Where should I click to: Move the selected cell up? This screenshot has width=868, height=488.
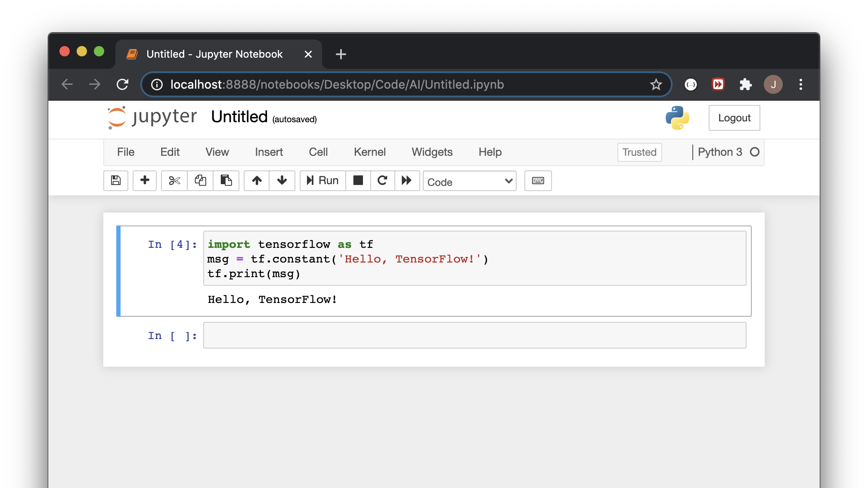click(257, 180)
